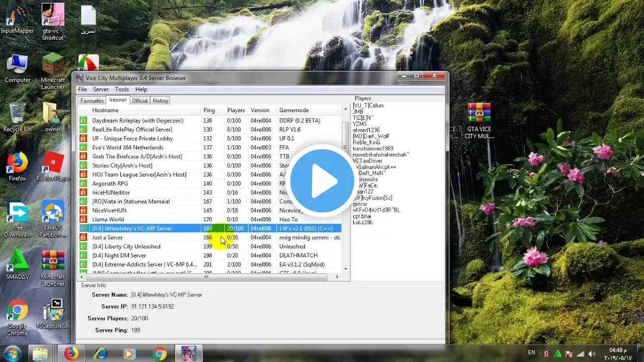Open the Tools menu

[122, 89]
